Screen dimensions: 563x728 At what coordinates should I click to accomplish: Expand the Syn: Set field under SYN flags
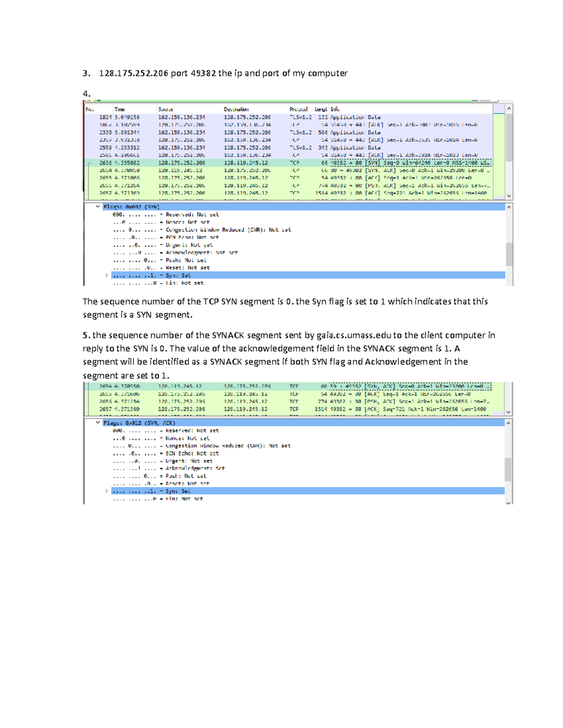(106, 276)
